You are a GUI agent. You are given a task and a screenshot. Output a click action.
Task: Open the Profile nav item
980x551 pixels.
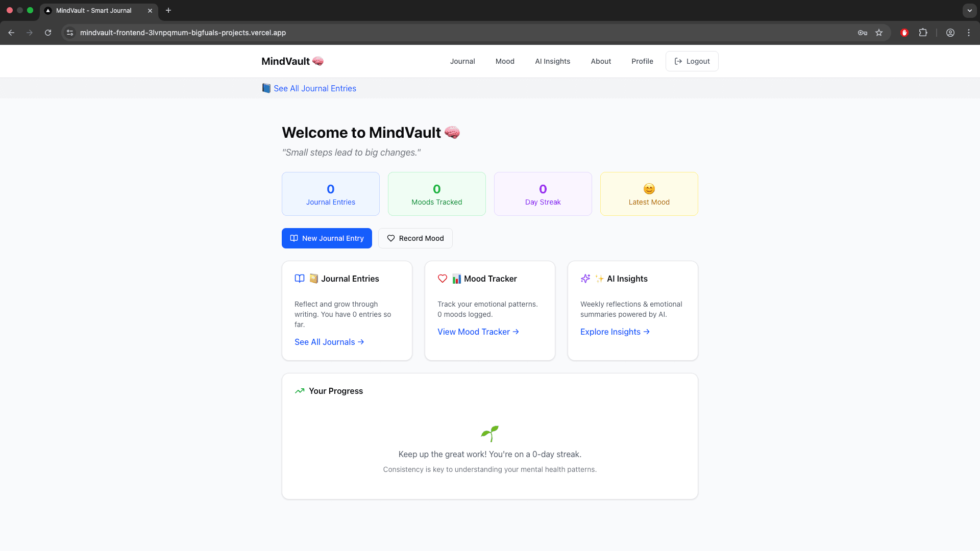642,61
